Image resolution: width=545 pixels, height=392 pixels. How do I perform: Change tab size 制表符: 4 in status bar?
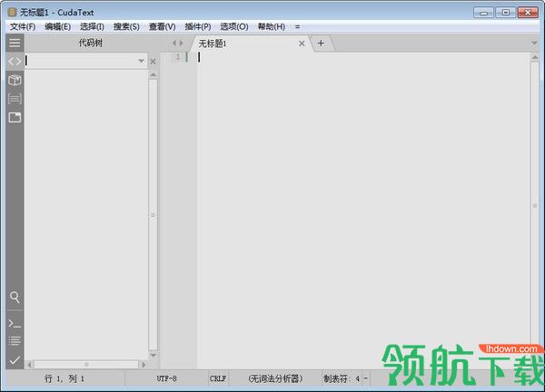pyautogui.click(x=342, y=378)
